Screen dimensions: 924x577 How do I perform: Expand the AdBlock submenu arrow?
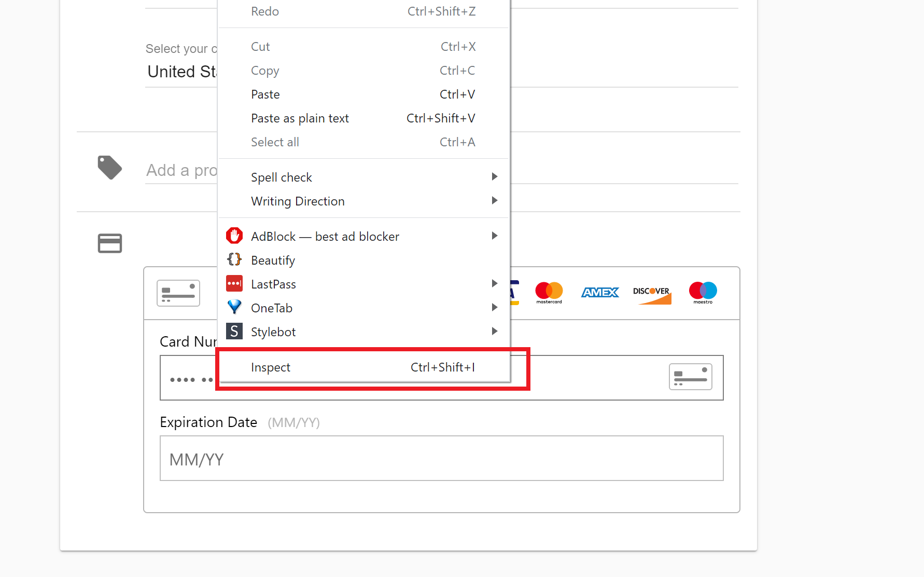tap(495, 236)
